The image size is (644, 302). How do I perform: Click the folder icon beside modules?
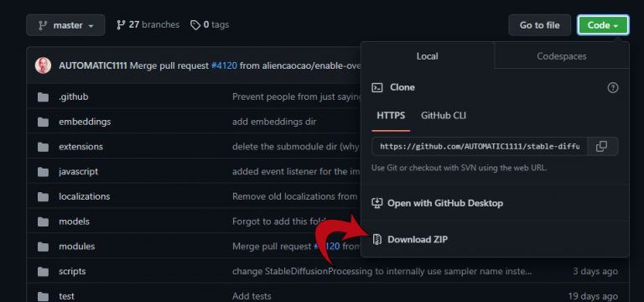point(43,247)
